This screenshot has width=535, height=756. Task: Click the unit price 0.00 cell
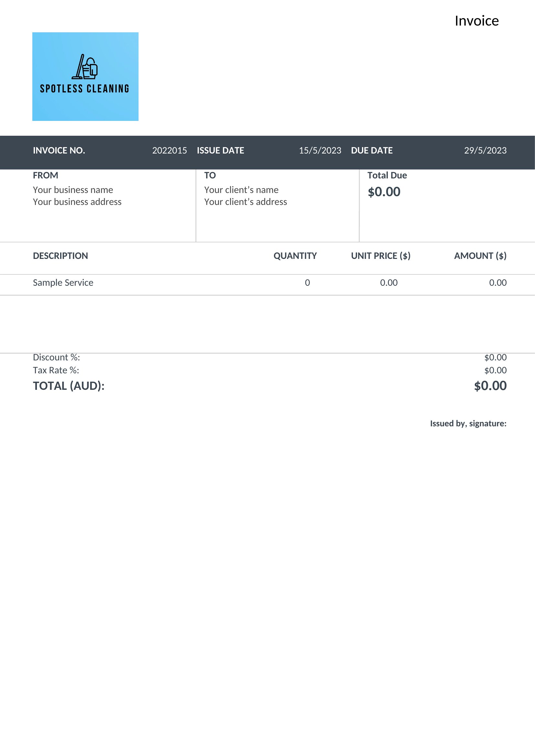click(389, 282)
